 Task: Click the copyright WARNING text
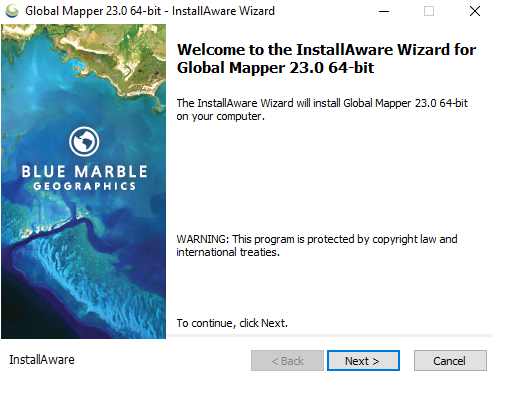317,245
